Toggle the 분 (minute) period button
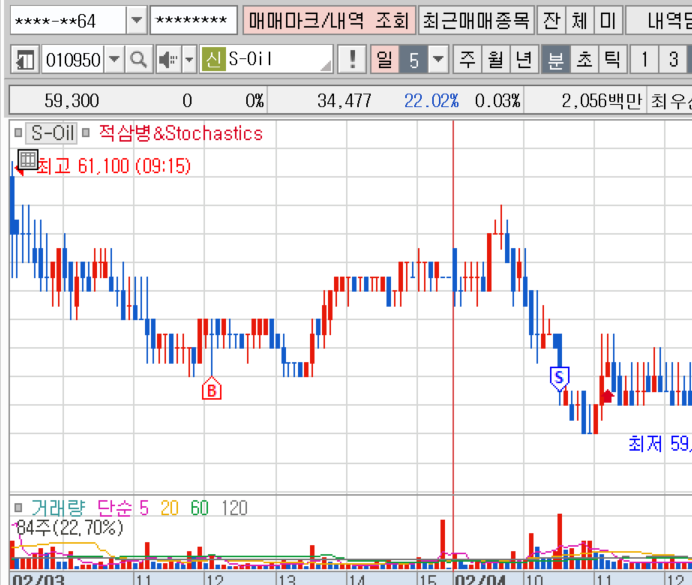Image resolution: width=692 pixels, height=585 pixels. coord(554,60)
